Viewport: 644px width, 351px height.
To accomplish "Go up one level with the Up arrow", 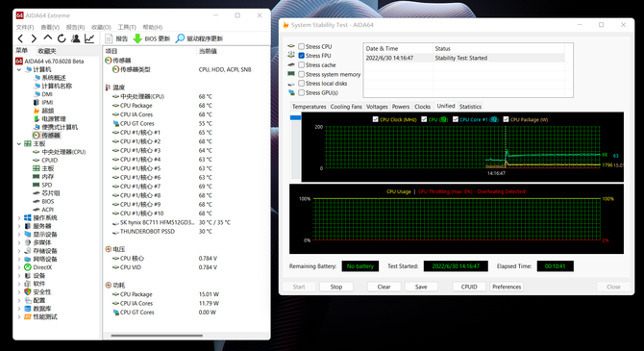I will click(x=48, y=38).
